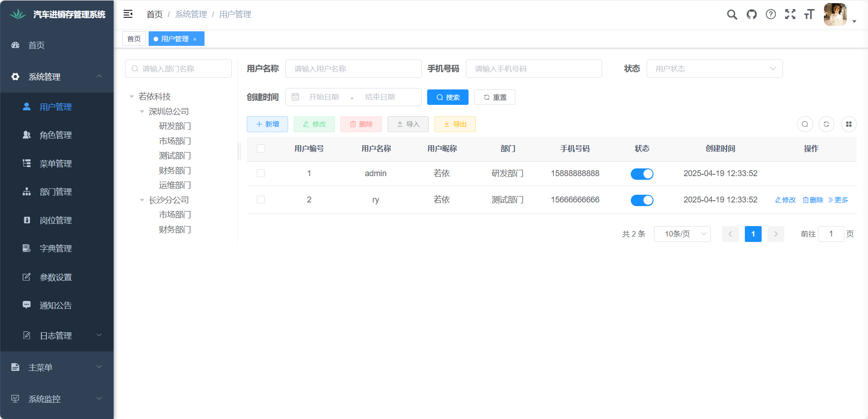The width and height of the screenshot is (868, 419).
Task: Click the blue 搜索 button
Action: [448, 97]
